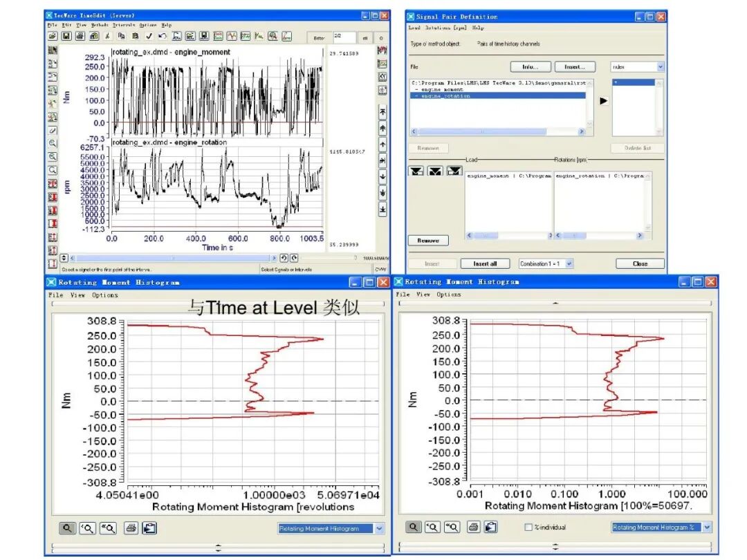Click the print icon in left histogram window

tap(131, 528)
